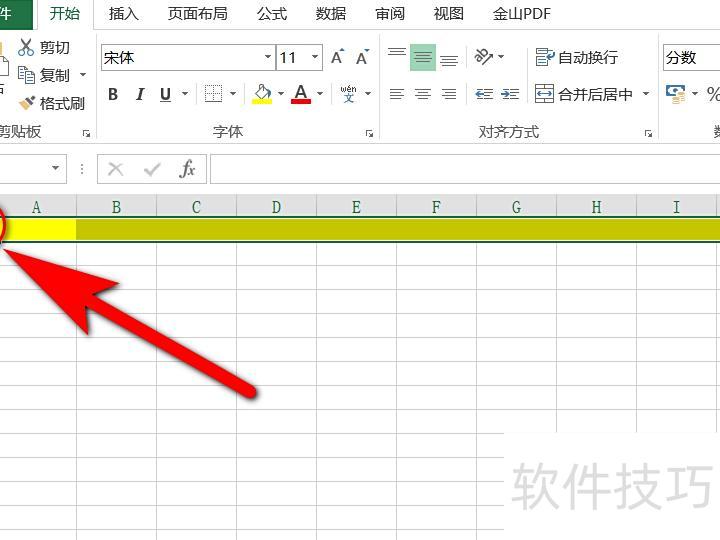Screen dimensions: 720x540
Task: Click inside the formula bar input
Action: click(x=465, y=169)
